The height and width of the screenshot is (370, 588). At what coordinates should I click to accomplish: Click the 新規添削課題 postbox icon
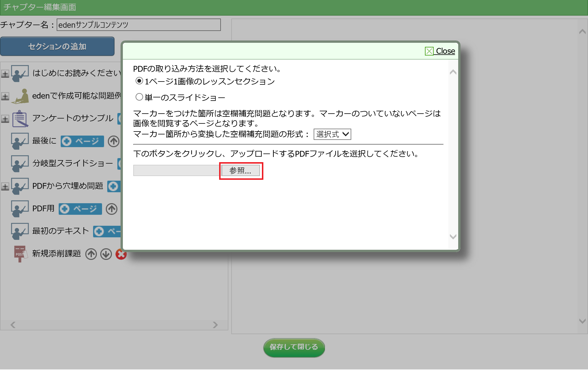point(20,254)
